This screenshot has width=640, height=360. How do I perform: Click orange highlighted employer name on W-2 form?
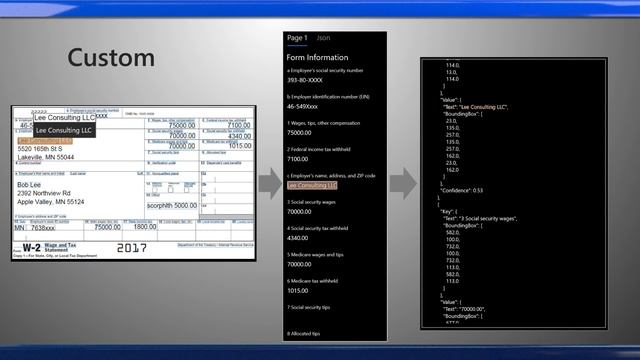45,141
